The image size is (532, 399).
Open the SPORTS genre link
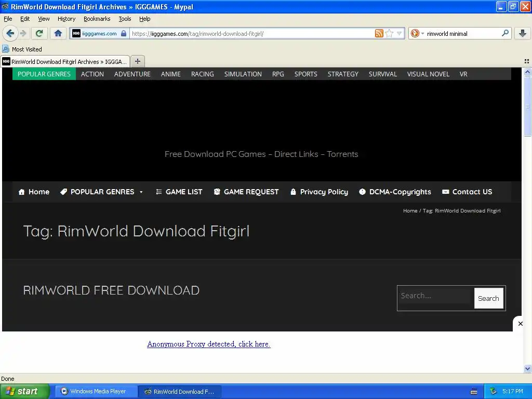click(x=305, y=74)
